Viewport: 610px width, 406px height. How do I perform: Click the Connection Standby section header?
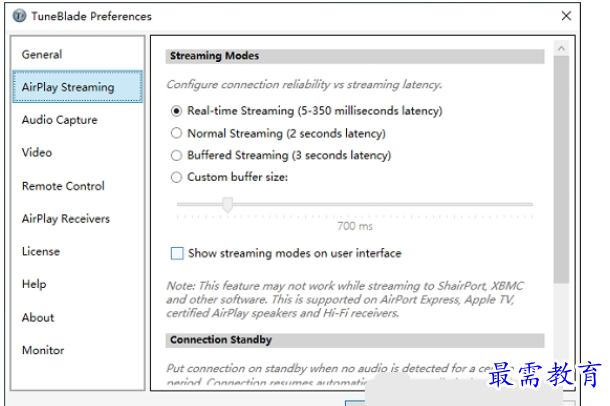(355, 340)
